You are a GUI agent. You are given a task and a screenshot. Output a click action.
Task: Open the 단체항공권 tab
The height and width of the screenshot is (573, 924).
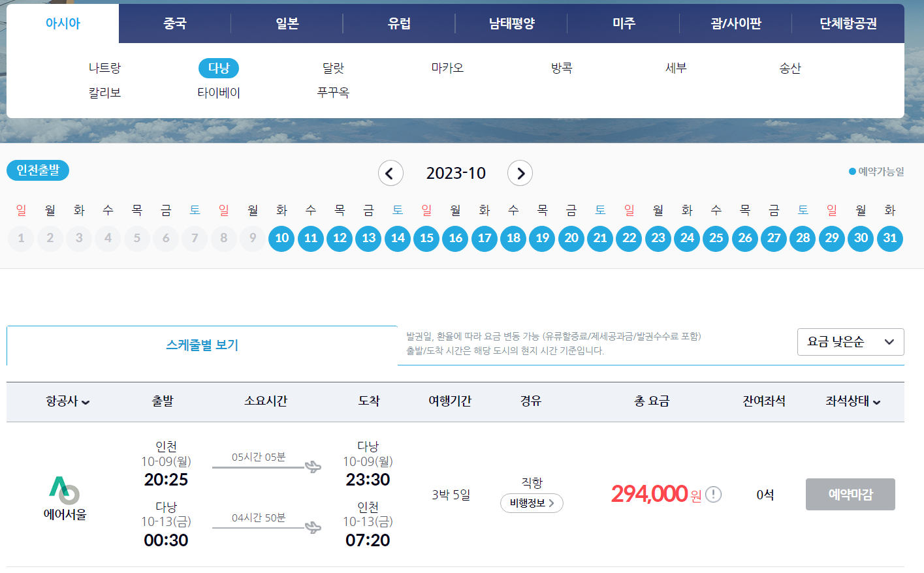(848, 22)
